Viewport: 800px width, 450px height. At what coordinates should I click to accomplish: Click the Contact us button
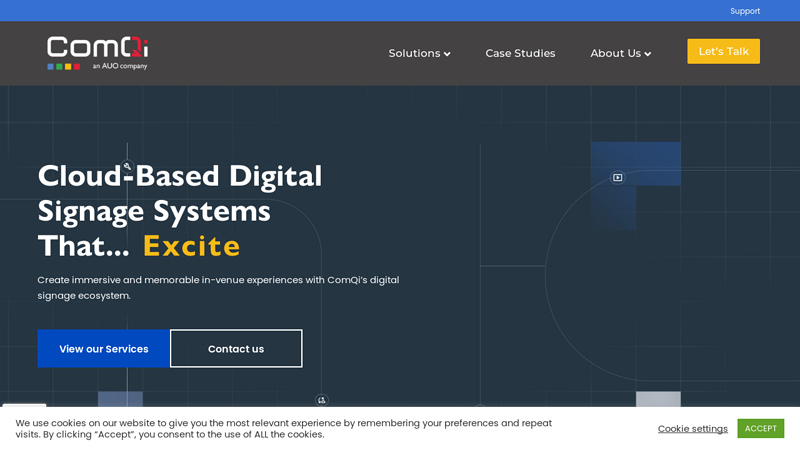coord(236,348)
